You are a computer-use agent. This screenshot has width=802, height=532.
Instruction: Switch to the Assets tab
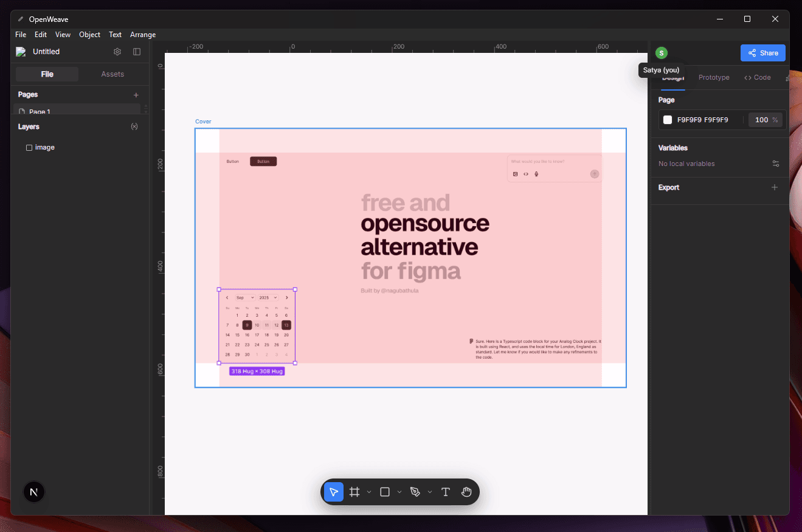pyautogui.click(x=112, y=74)
